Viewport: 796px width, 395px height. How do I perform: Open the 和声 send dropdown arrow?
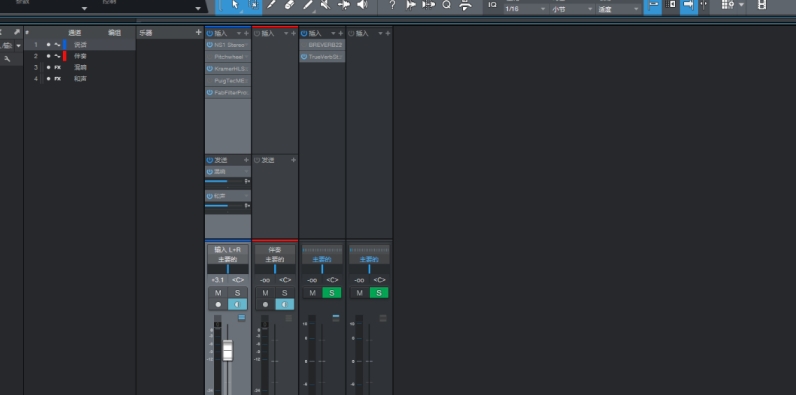247,196
